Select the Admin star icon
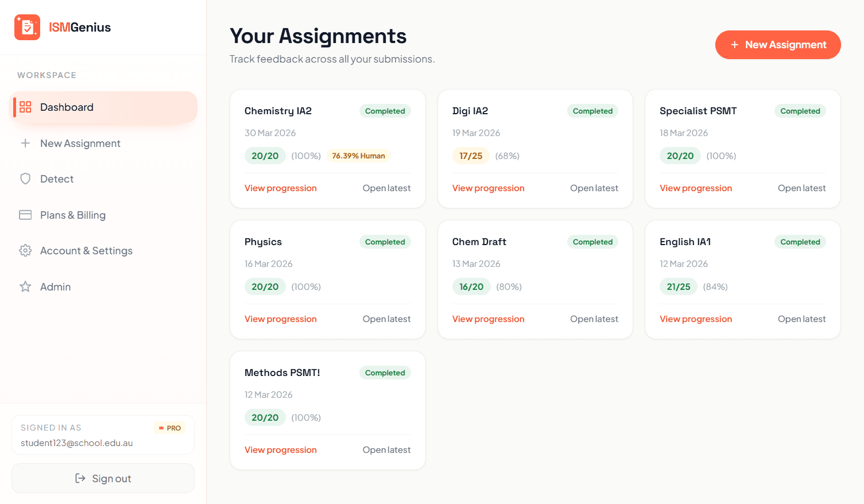This screenshot has width=864, height=504. (x=25, y=286)
